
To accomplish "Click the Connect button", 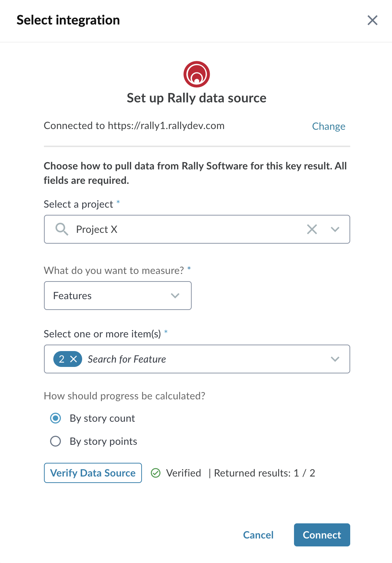I will (x=322, y=535).
